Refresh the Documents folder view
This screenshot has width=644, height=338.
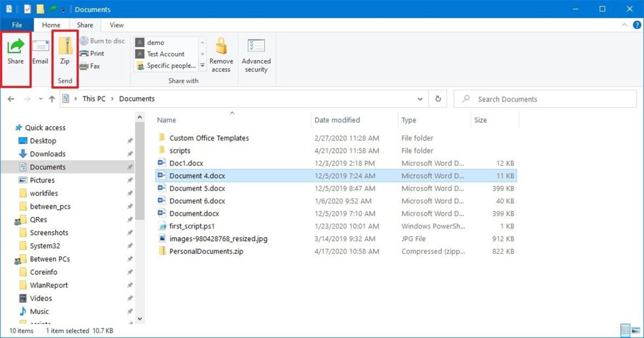(x=438, y=99)
